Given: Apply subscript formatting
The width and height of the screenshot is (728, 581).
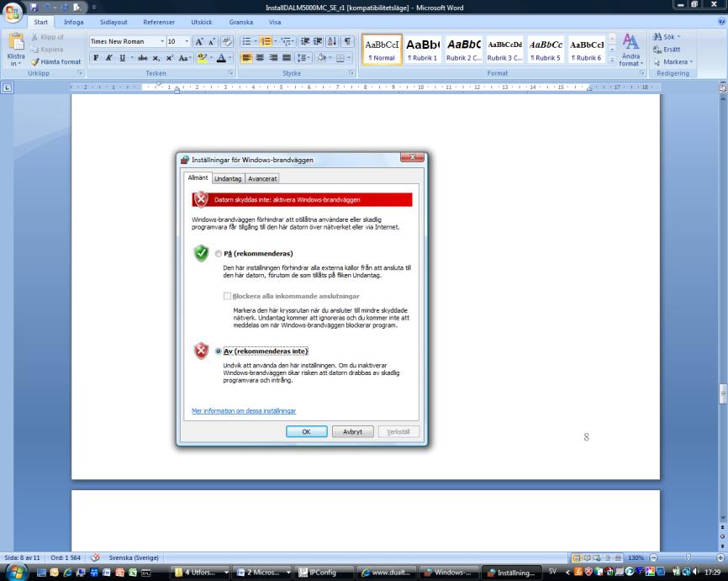Looking at the screenshot, I should (156, 58).
